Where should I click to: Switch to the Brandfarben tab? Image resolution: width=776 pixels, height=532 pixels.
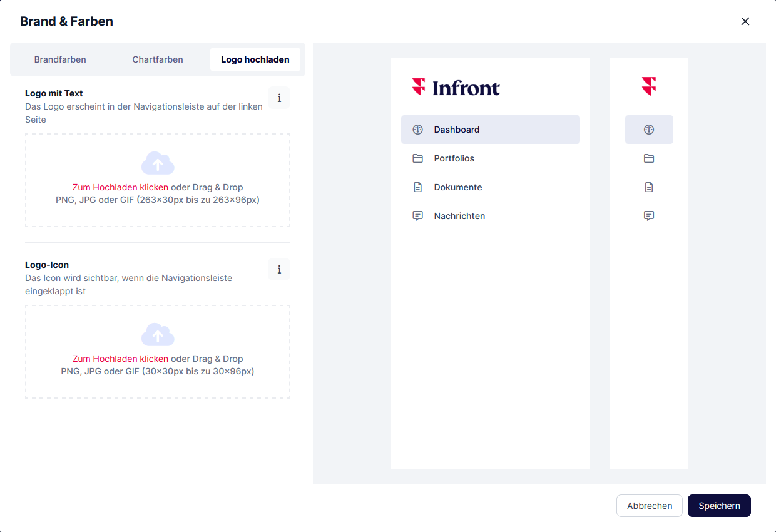(x=60, y=59)
